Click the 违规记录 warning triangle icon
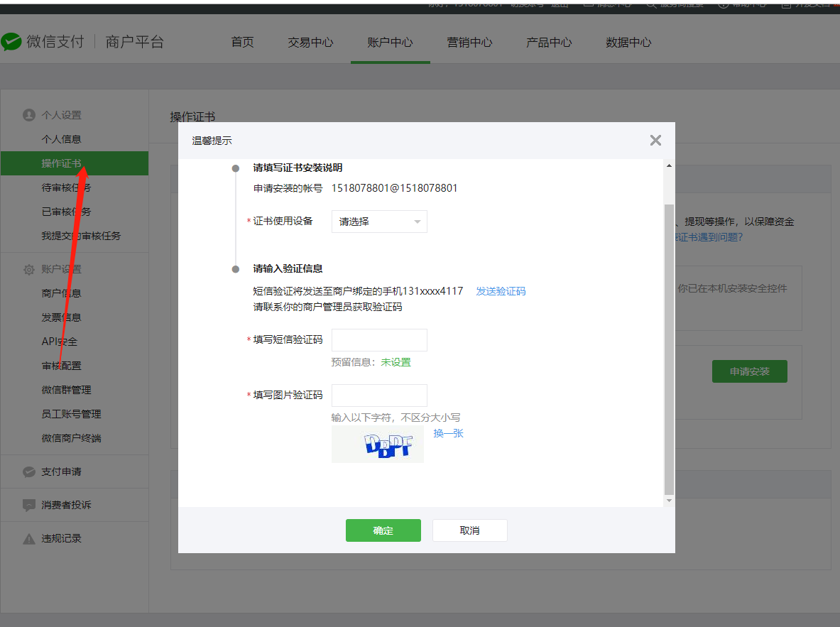Viewport: 840px width, 627px height. pyautogui.click(x=29, y=539)
